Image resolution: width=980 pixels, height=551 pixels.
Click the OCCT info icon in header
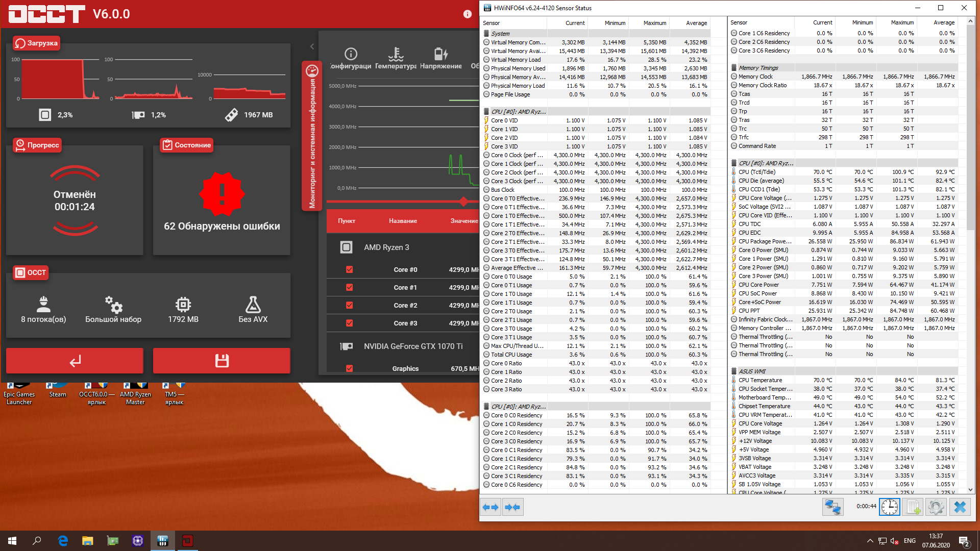[467, 14]
